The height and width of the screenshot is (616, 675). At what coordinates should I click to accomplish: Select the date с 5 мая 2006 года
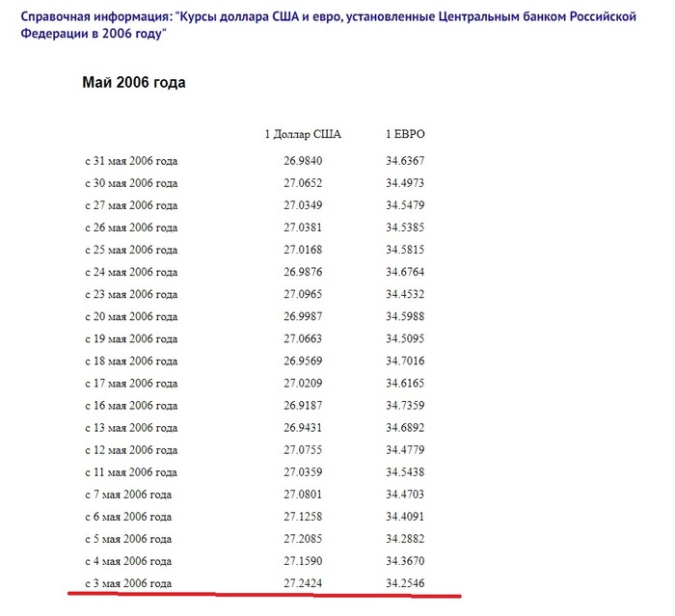point(128,540)
